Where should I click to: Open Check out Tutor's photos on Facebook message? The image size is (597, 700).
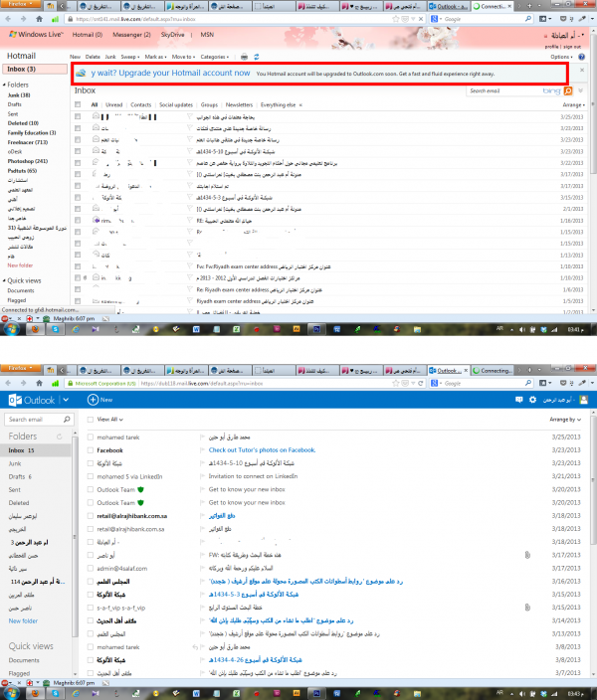(262, 450)
